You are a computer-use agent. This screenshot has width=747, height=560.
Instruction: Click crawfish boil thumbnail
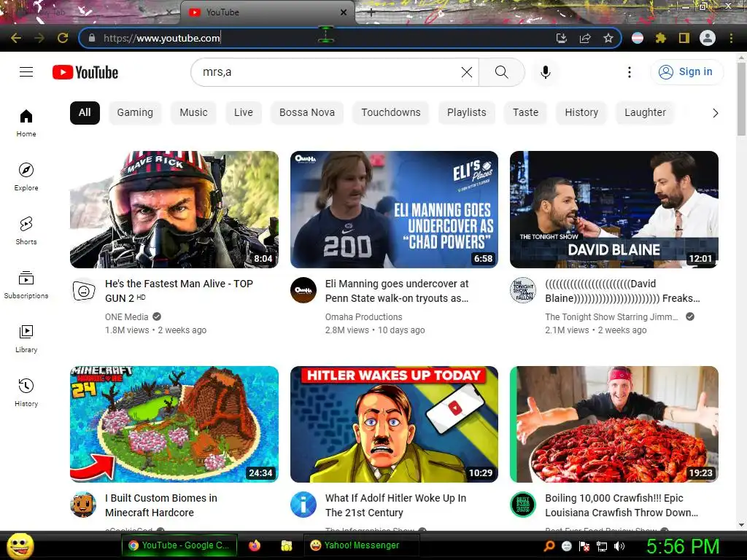(x=614, y=424)
